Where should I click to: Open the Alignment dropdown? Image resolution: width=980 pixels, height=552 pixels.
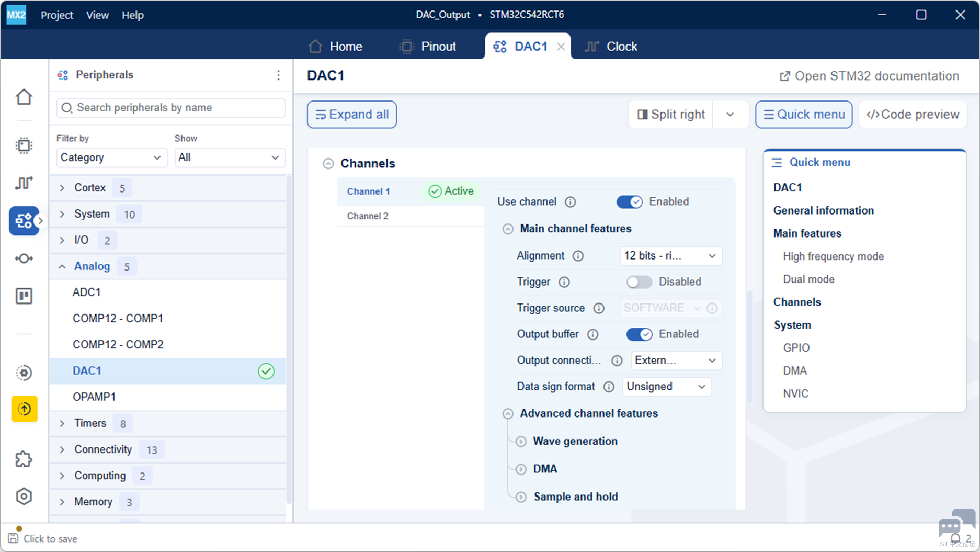tap(670, 256)
